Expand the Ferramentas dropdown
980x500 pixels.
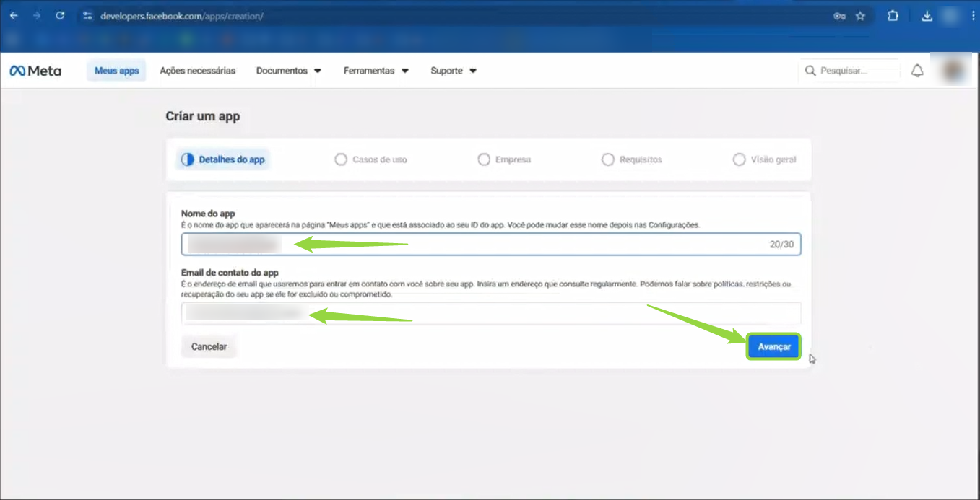(376, 71)
